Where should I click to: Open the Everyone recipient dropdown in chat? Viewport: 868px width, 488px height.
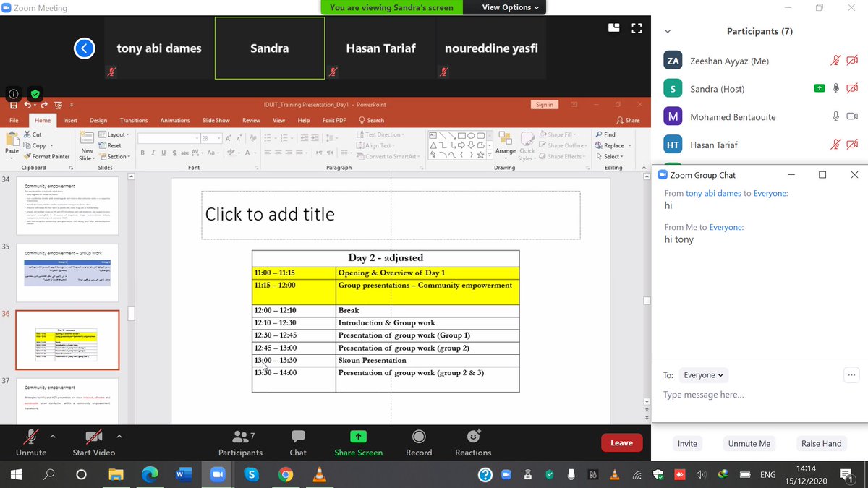[x=705, y=375]
